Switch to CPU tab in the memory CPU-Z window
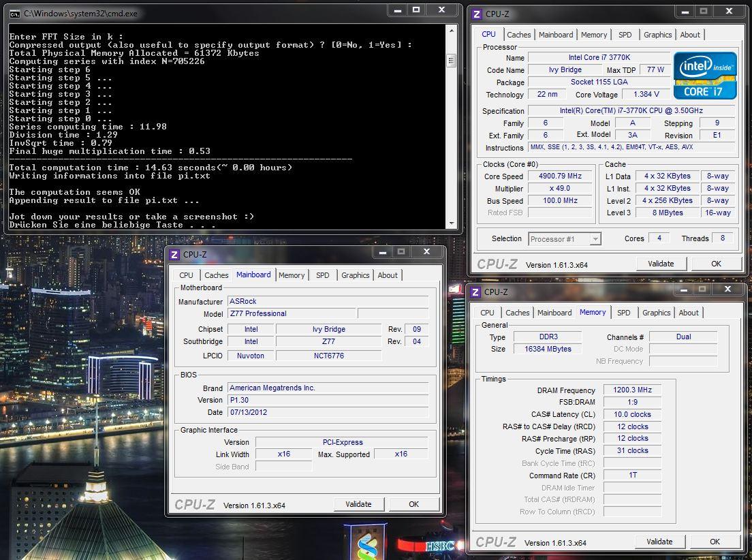This screenshot has height=560, width=752. pyautogui.click(x=487, y=313)
